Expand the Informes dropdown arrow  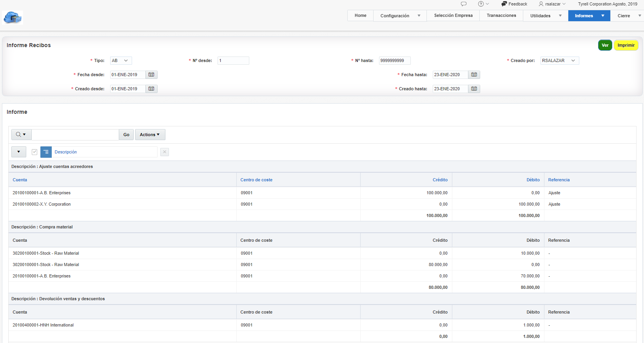tap(603, 16)
